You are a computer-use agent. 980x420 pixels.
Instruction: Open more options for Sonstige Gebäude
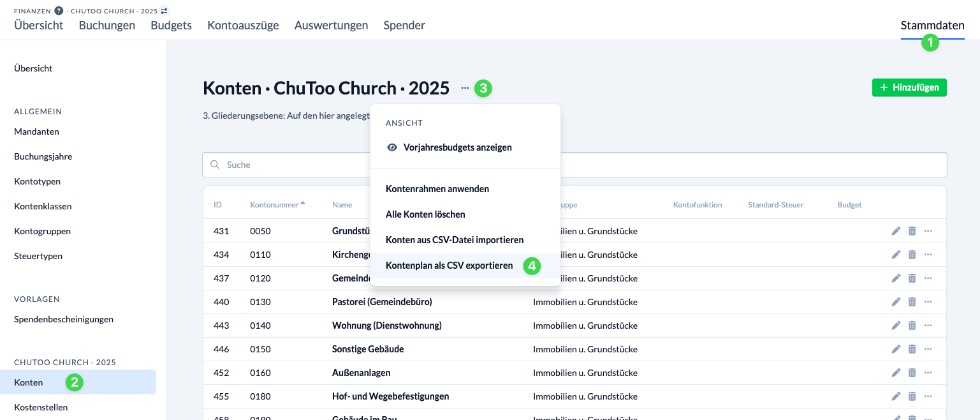click(928, 349)
